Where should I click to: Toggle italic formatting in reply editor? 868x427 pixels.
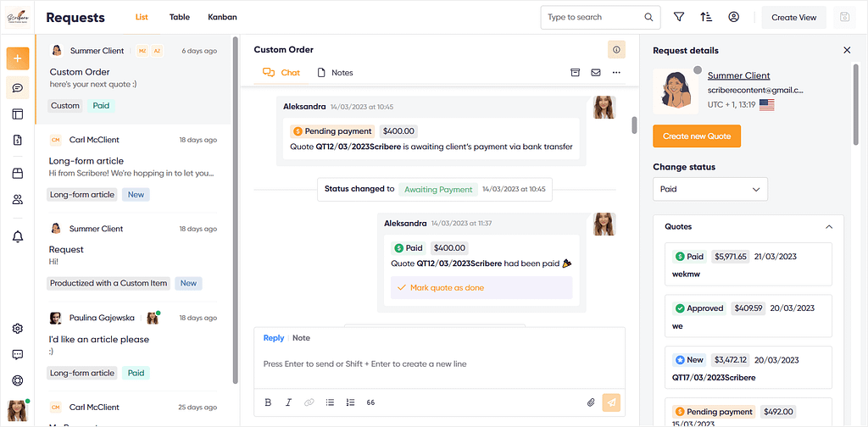click(x=288, y=402)
